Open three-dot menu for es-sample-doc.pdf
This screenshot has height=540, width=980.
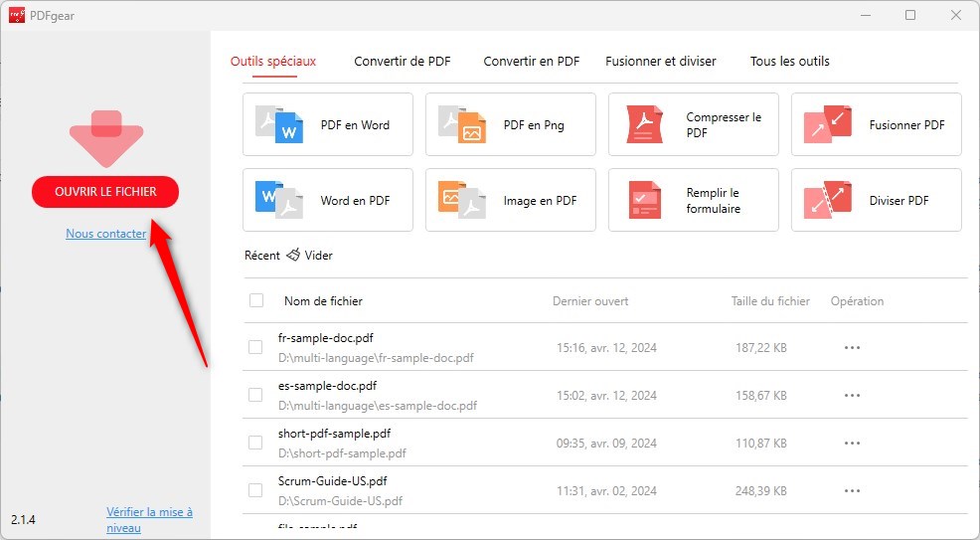(x=852, y=395)
